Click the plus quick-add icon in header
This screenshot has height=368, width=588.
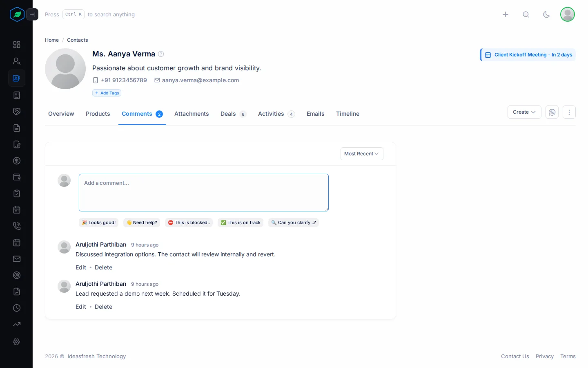click(x=506, y=14)
